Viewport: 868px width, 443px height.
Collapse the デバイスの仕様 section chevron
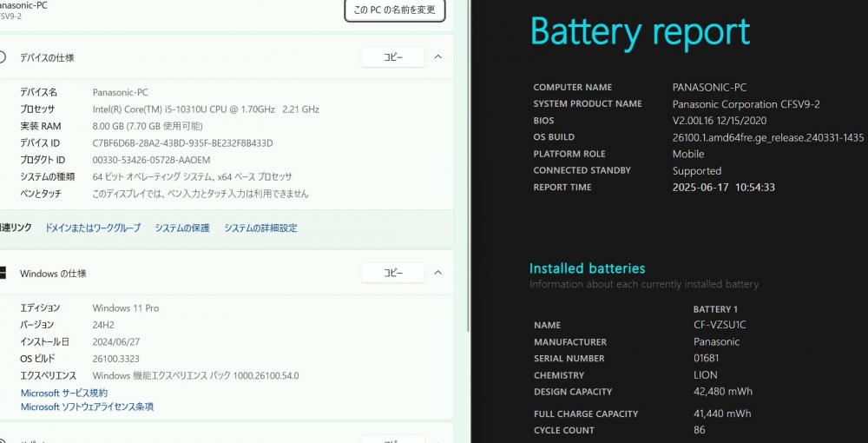coord(437,57)
